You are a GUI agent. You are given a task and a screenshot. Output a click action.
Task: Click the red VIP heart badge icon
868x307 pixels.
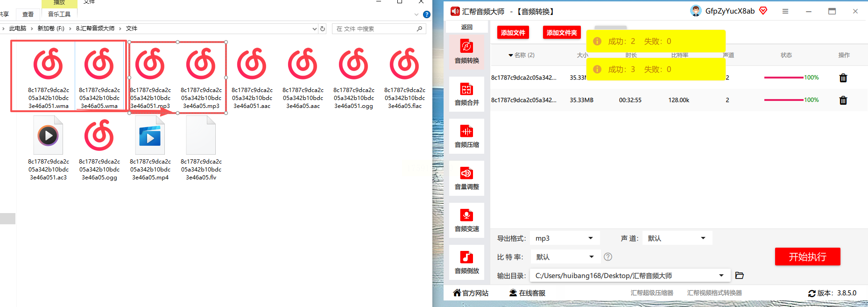click(x=763, y=11)
